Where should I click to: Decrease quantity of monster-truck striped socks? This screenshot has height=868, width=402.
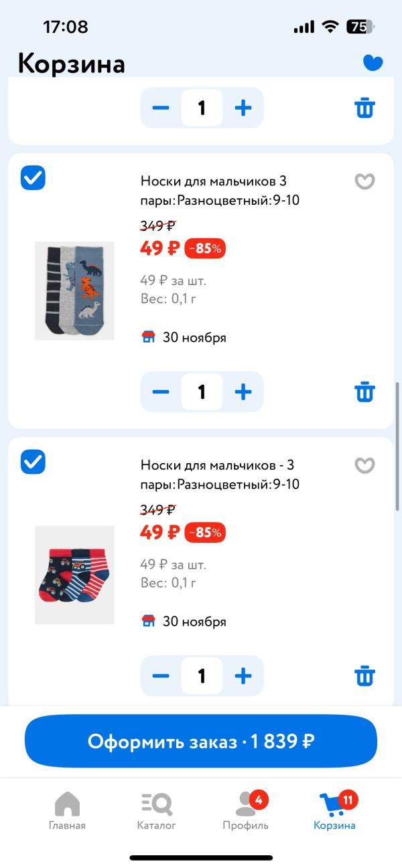(161, 675)
